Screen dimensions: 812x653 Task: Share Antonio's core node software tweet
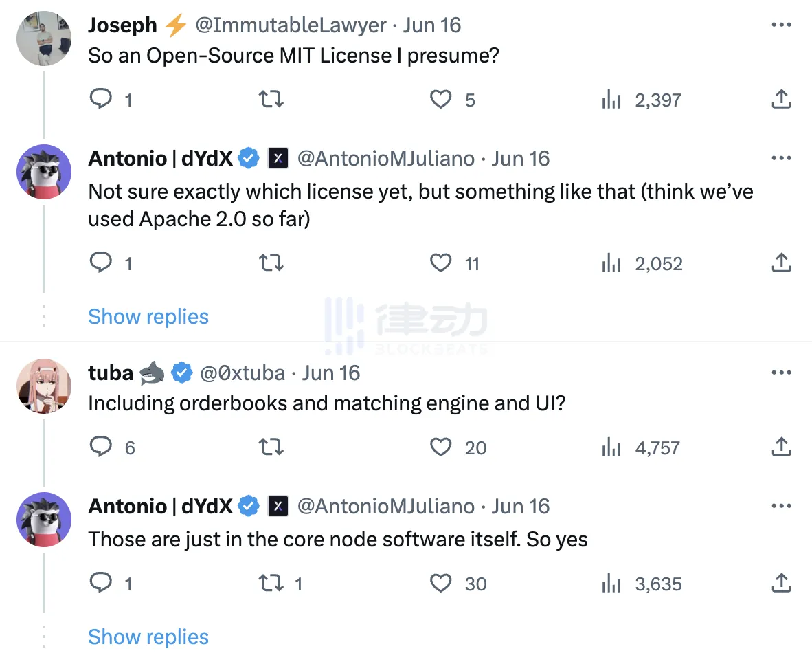point(781,584)
